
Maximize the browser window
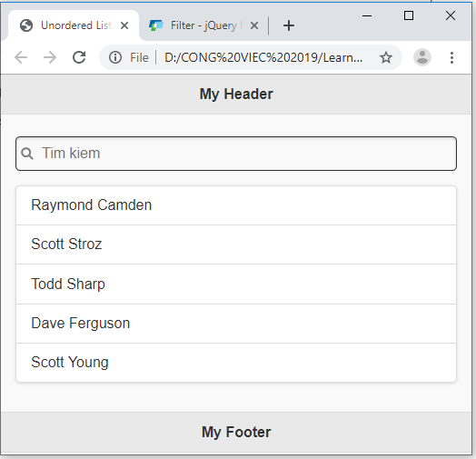[409, 15]
